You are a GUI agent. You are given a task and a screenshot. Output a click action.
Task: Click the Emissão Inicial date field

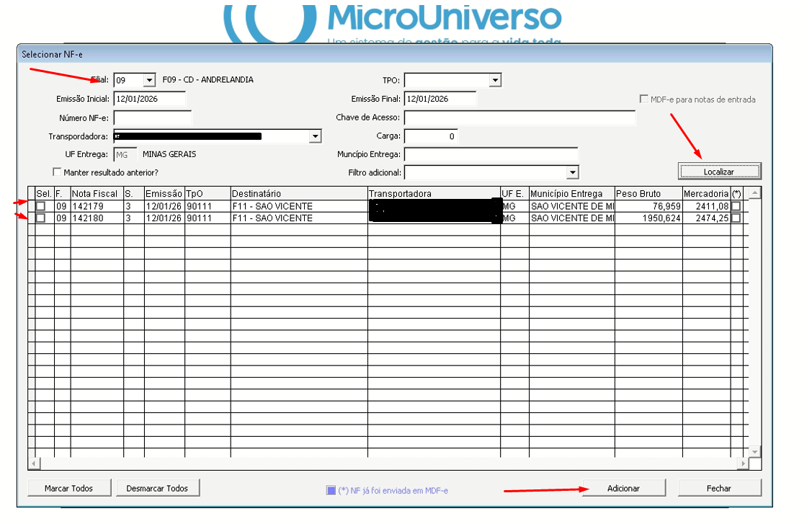click(x=149, y=99)
